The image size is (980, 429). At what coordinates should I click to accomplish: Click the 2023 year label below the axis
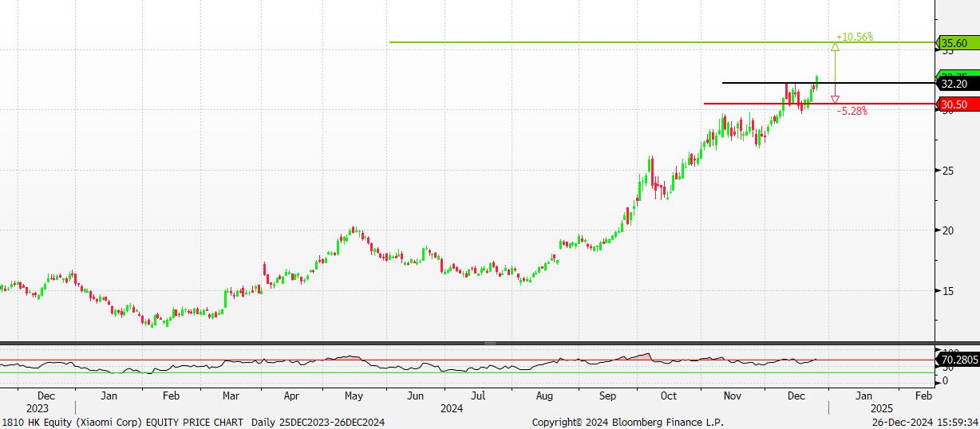click(x=37, y=407)
